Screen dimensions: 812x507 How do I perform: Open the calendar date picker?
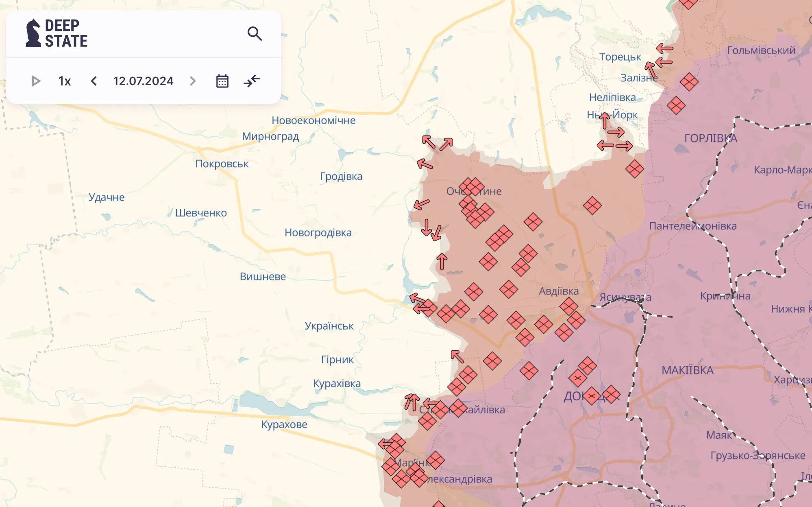(222, 81)
